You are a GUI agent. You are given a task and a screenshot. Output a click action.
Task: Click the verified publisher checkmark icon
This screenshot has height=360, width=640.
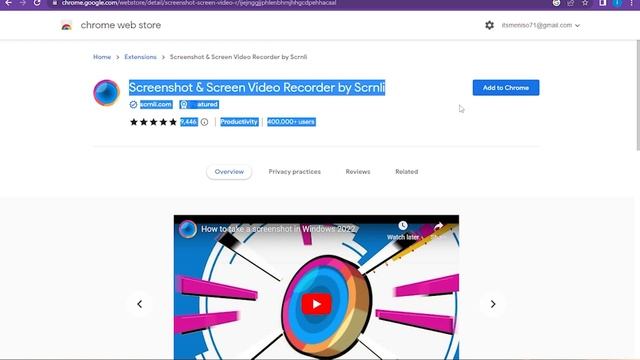click(x=133, y=104)
